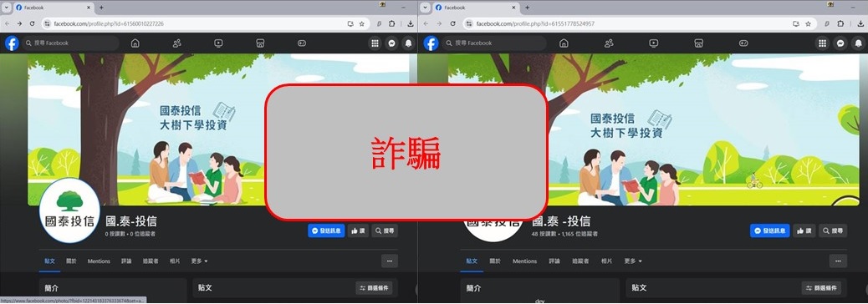The image size is (868, 304).
Task: Open 國泰投信 profile picture in left window
Action: 69,210
